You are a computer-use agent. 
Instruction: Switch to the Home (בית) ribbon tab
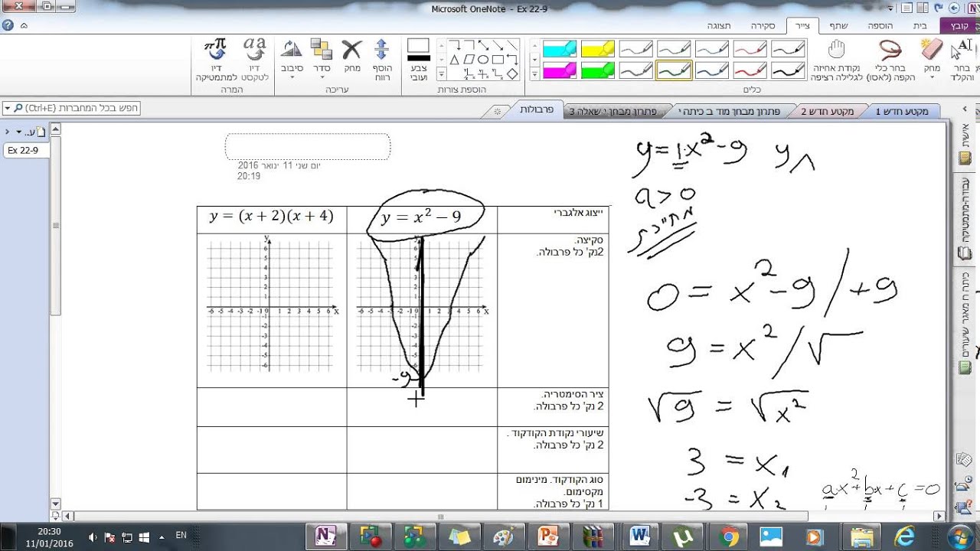tap(920, 25)
